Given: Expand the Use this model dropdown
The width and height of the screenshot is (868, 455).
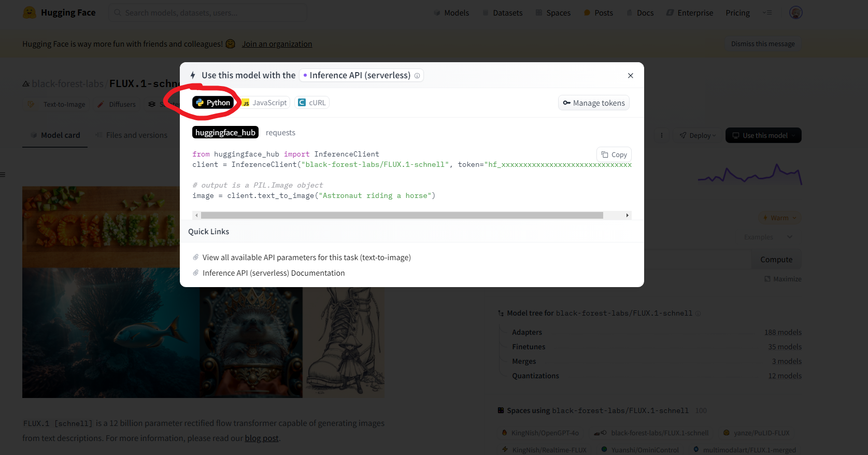Looking at the screenshot, I should tap(763, 135).
